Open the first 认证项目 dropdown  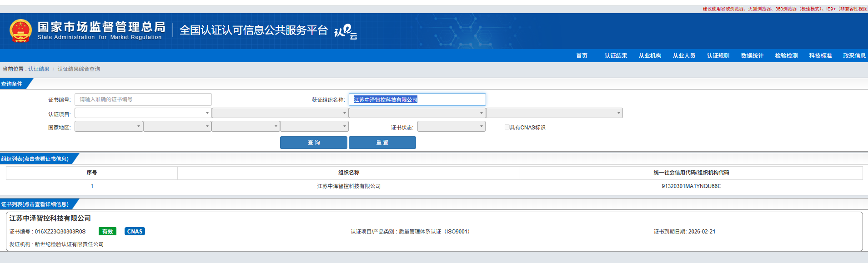143,113
